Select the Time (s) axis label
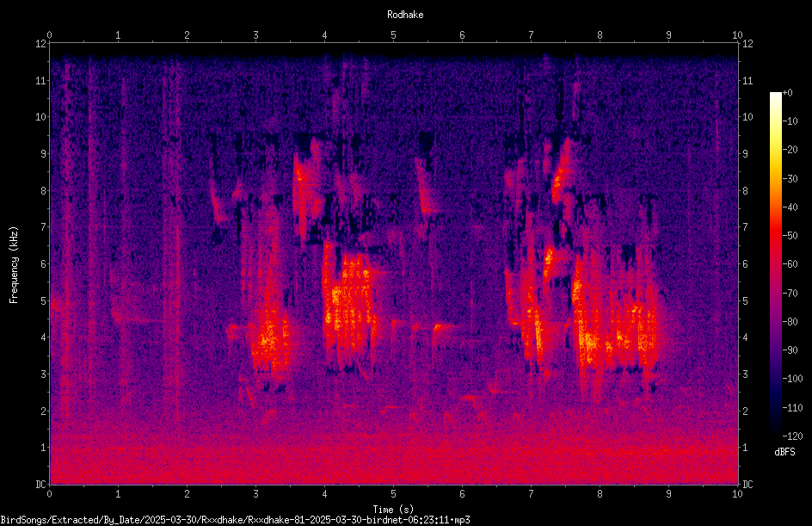Viewport: 812px width, 526px height. (393, 510)
